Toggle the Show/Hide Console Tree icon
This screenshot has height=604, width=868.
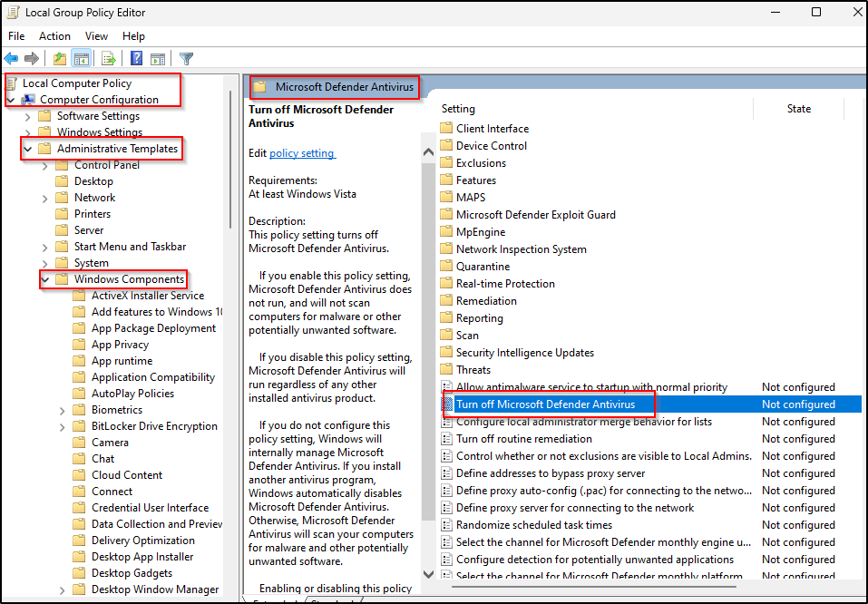point(82,59)
